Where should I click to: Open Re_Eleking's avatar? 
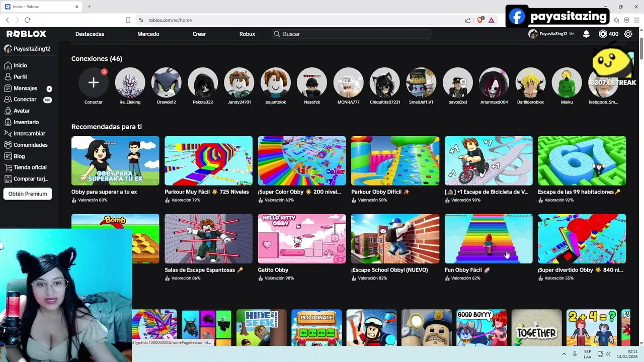(130, 82)
